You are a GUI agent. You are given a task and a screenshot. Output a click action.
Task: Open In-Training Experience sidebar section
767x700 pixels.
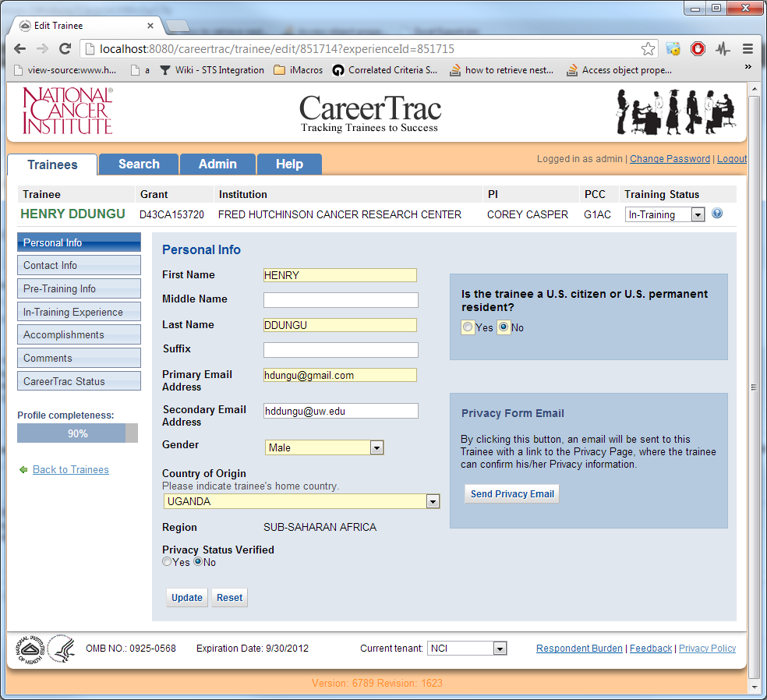click(x=80, y=312)
